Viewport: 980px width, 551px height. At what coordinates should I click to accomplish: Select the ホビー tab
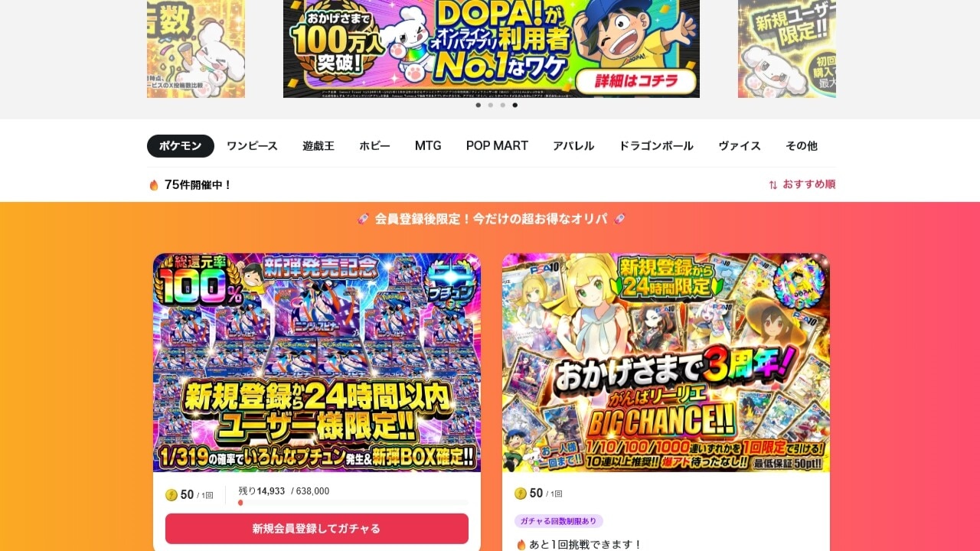[375, 145]
